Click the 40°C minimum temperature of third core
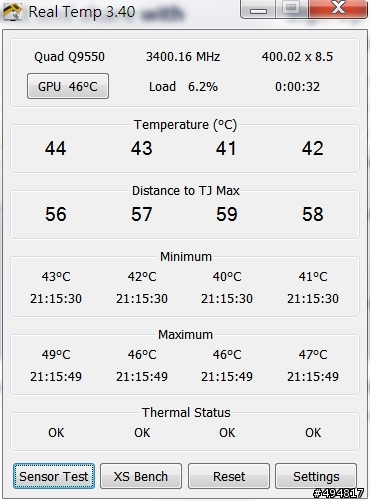The height and width of the screenshot is (501, 370). pyautogui.click(x=227, y=277)
